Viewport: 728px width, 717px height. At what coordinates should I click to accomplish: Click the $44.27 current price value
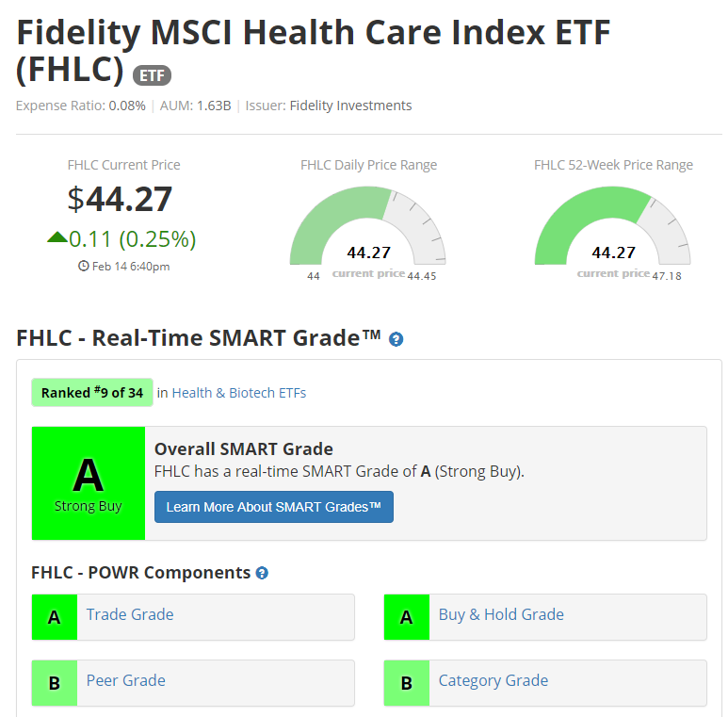pyautogui.click(x=120, y=199)
